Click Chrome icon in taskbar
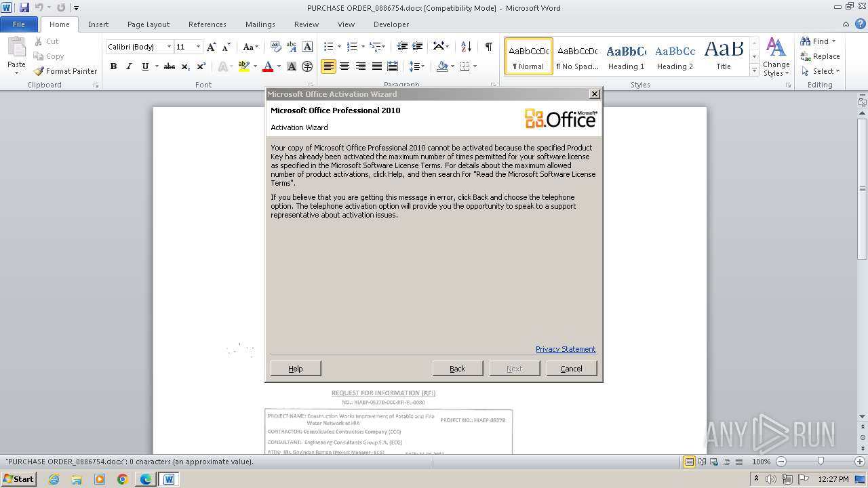This screenshot has height=488, width=868. coord(123,479)
